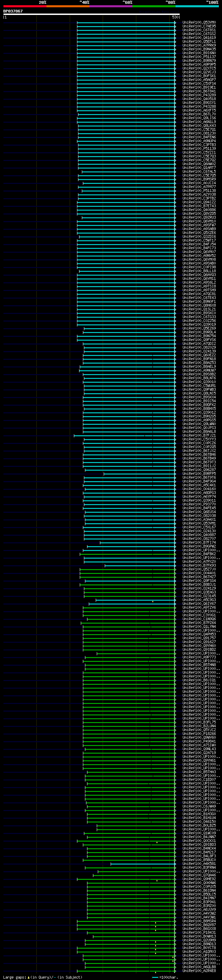
Task: Select the UniRef100_O46150 label
Action: point(199,822)
